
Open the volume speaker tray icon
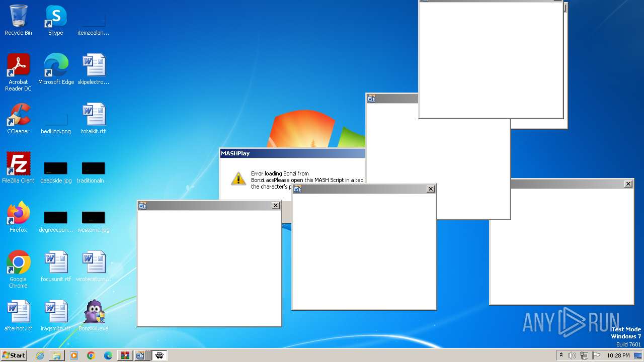572,355
